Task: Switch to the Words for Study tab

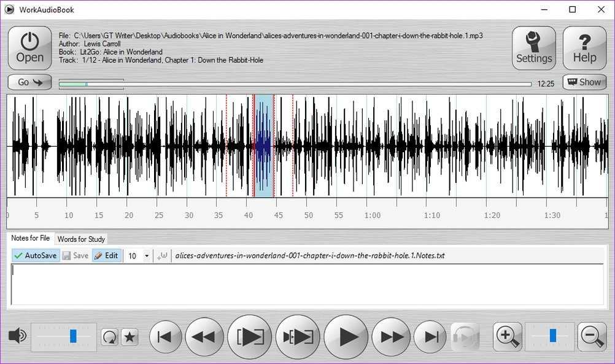Action: 81,239
